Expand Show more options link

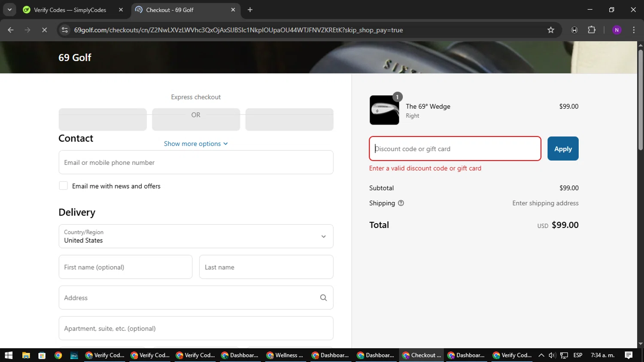pos(196,144)
